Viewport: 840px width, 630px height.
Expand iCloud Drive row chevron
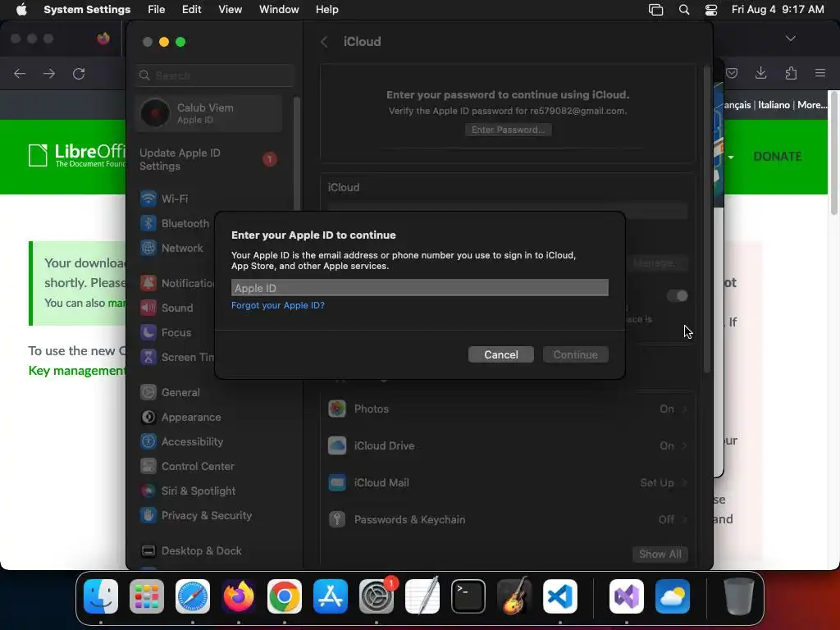coord(685,445)
